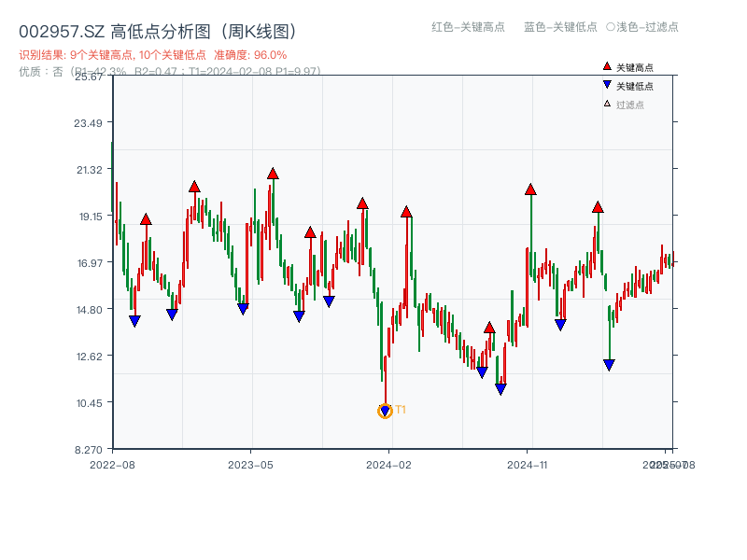Toggle the 关键高点 series in the legend

coord(626,67)
